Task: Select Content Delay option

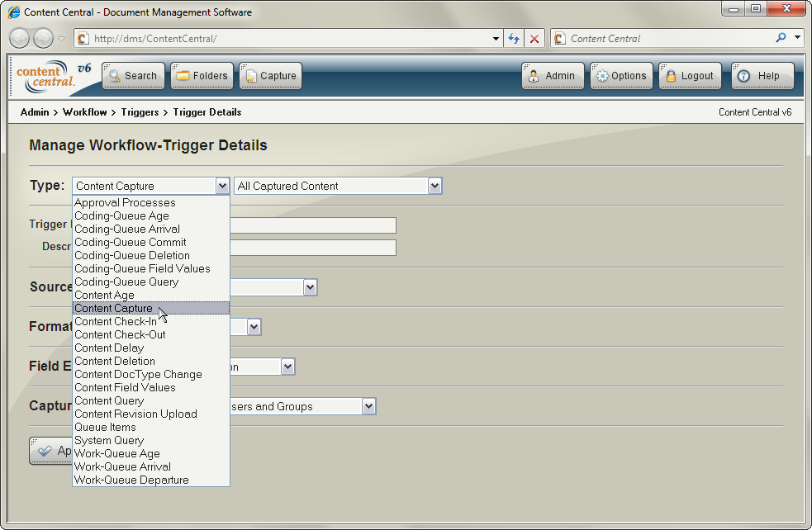Action: tap(150, 348)
